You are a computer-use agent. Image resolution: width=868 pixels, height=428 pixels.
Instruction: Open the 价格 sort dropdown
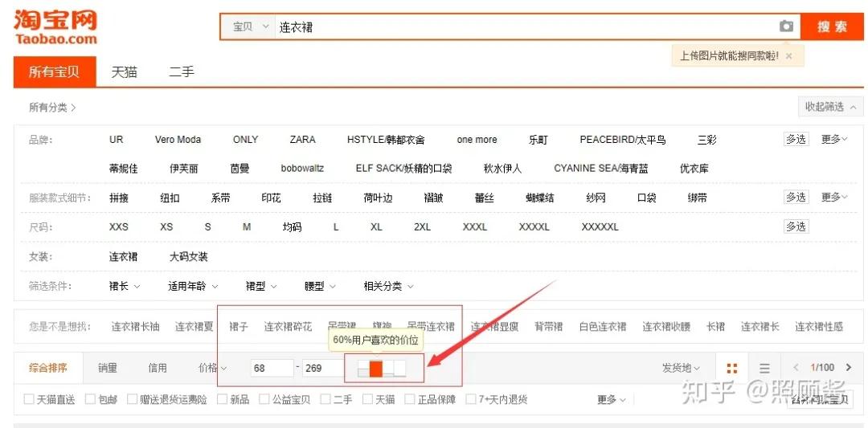click(212, 368)
